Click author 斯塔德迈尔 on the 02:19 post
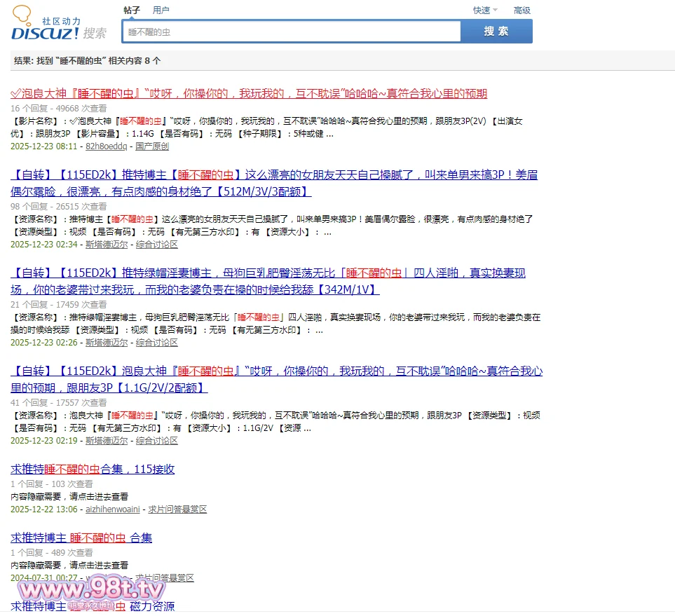 [x=107, y=441]
